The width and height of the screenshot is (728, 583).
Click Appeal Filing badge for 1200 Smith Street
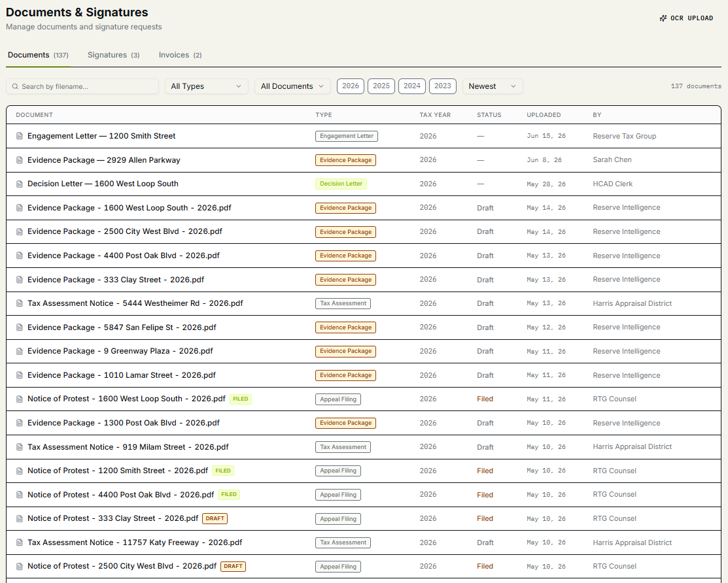point(338,471)
